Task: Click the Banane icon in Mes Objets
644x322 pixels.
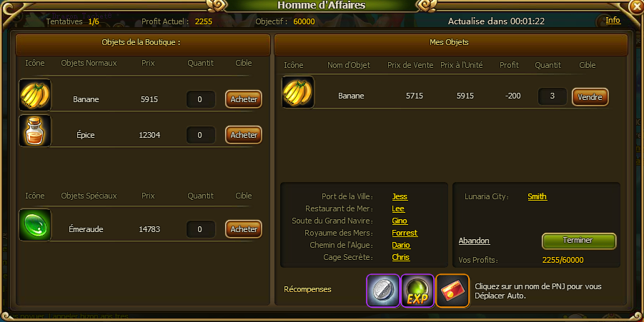Action: pyautogui.click(x=298, y=92)
